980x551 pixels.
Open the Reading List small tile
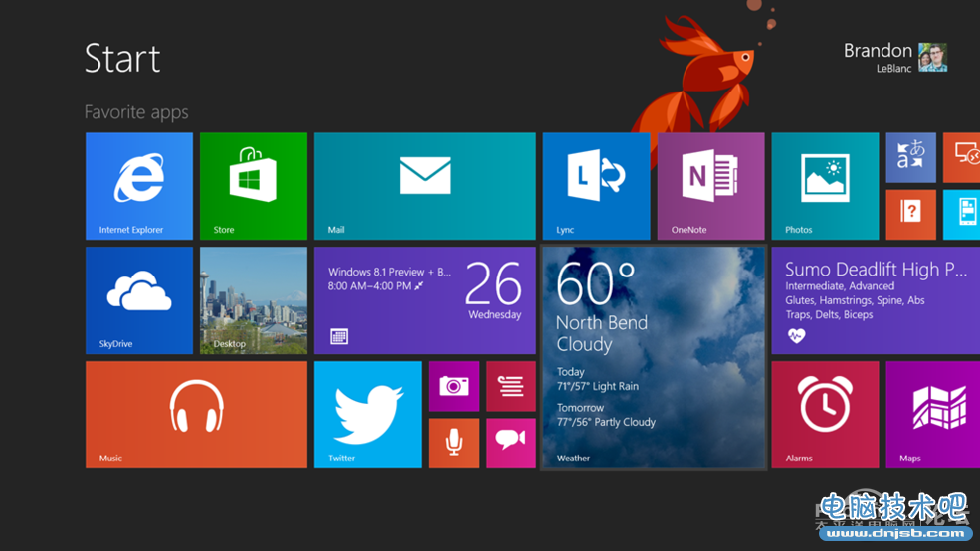click(510, 386)
